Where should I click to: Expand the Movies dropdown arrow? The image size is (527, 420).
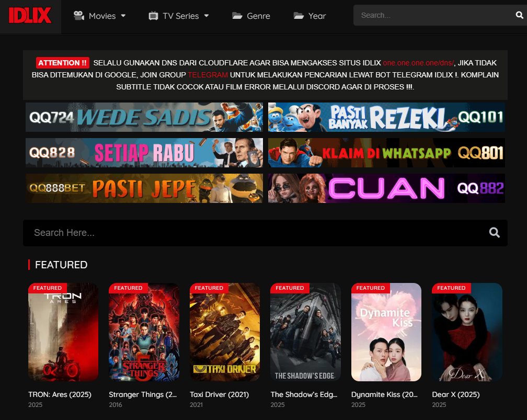(x=123, y=16)
